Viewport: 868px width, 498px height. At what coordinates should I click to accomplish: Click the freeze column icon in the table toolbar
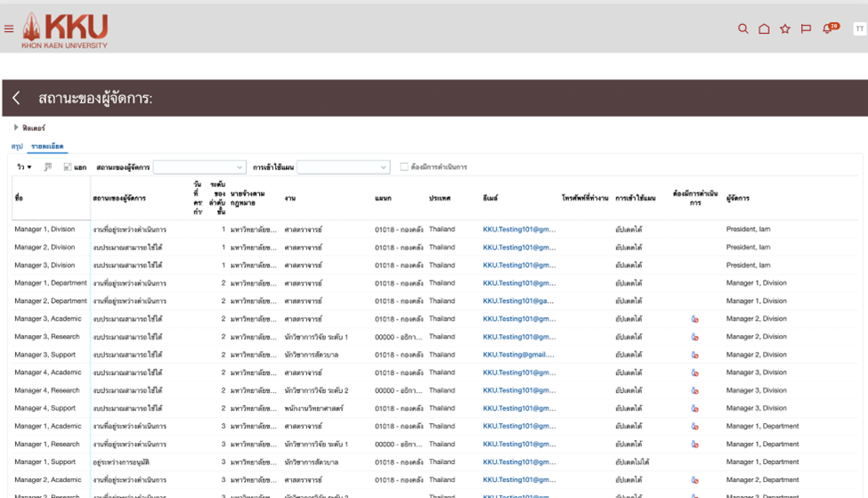coord(48,167)
